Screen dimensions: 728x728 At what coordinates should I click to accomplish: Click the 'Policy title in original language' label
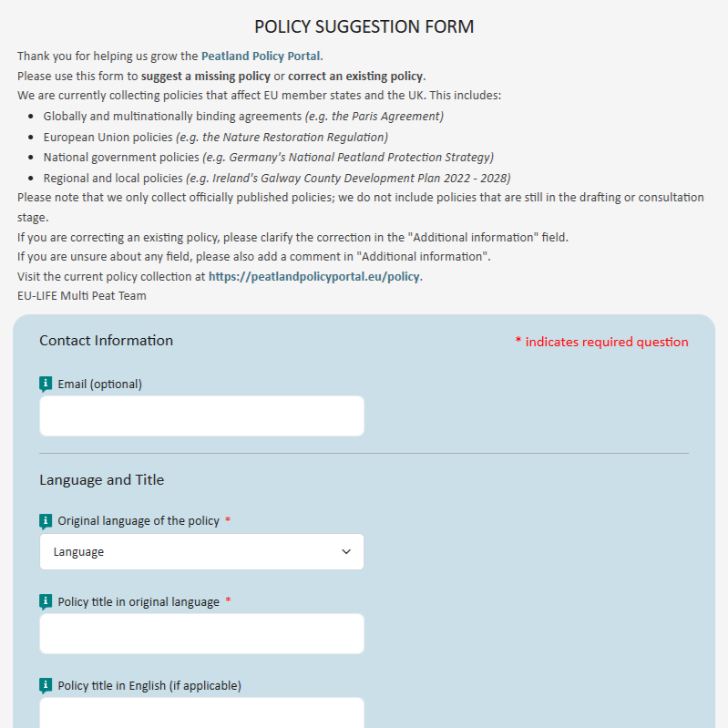138,602
